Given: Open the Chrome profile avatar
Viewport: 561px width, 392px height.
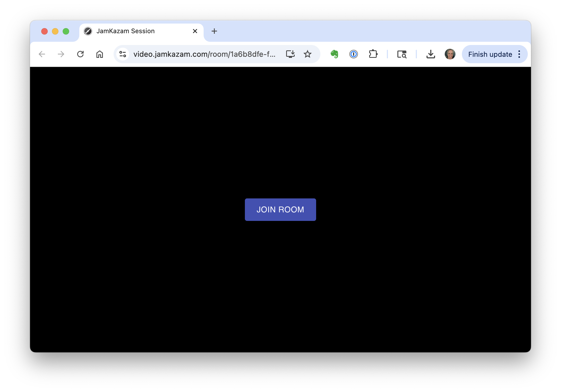Looking at the screenshot, I should click(450, 54).
